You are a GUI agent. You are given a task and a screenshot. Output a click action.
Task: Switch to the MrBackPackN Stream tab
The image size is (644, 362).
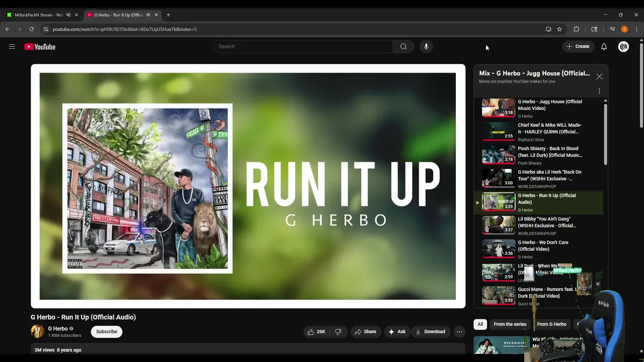click(38, 15)
